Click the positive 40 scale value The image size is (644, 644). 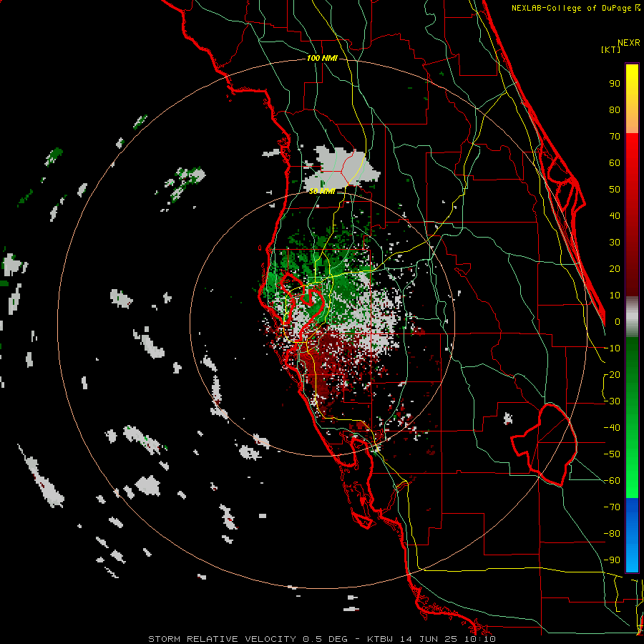click(615, 216)
